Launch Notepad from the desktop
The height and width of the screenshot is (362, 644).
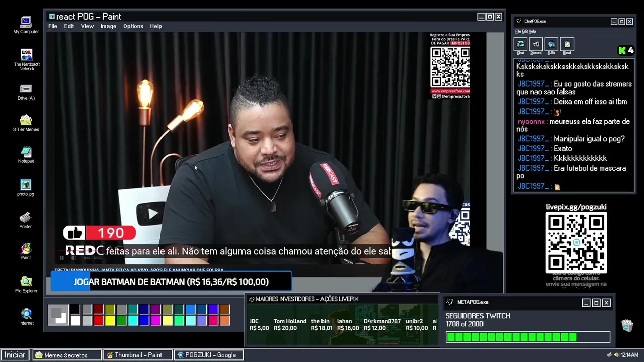point(26,155)
